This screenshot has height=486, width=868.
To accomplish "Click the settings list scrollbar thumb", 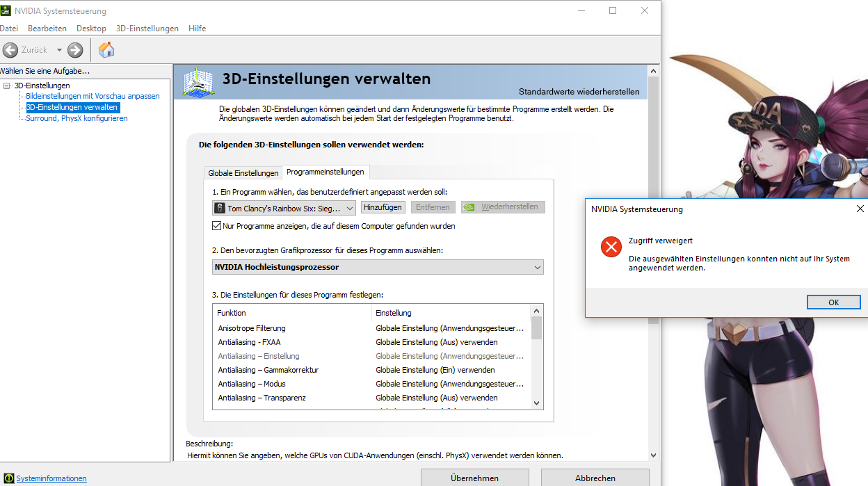I will coord(536,327).
